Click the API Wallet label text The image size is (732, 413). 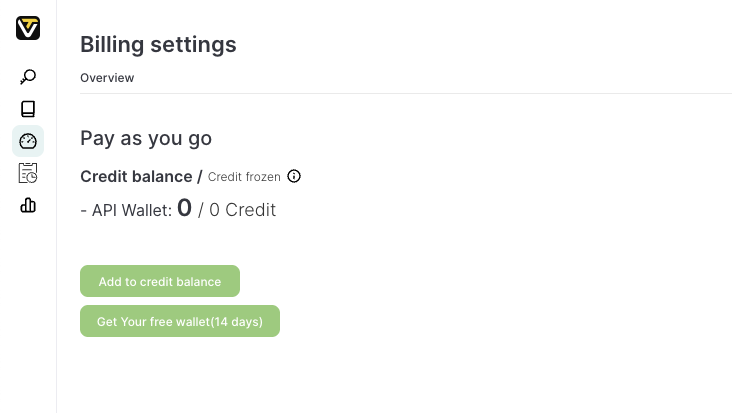[x=132, y=210]
